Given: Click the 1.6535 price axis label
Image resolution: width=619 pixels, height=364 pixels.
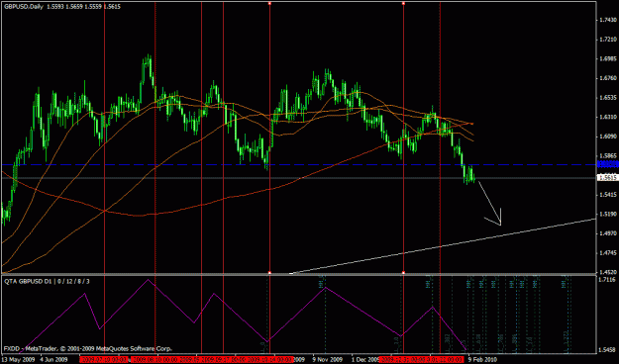Looking at the screenshot, I should coord(608,97).
